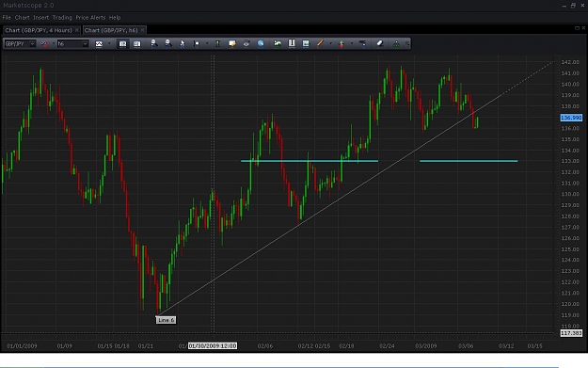Click the white double-bar icon

pos(292,43)
